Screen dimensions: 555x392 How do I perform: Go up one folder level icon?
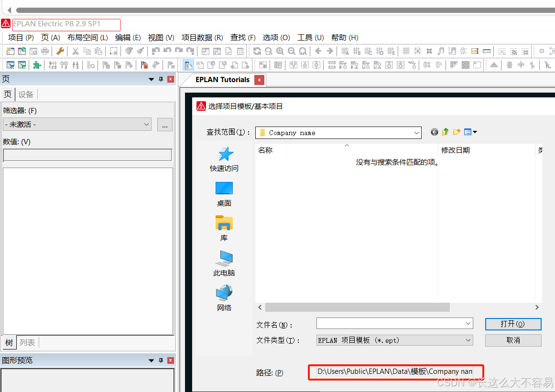click(x=445, y=132)
